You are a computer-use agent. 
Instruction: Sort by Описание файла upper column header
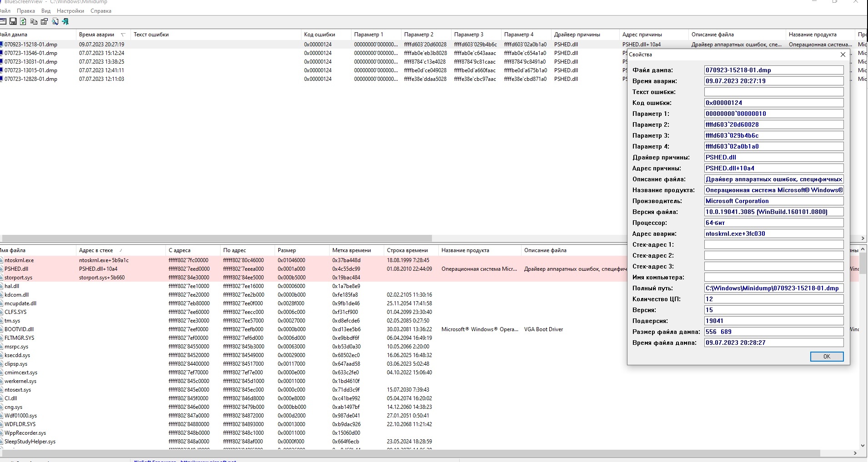click(737, 35)
